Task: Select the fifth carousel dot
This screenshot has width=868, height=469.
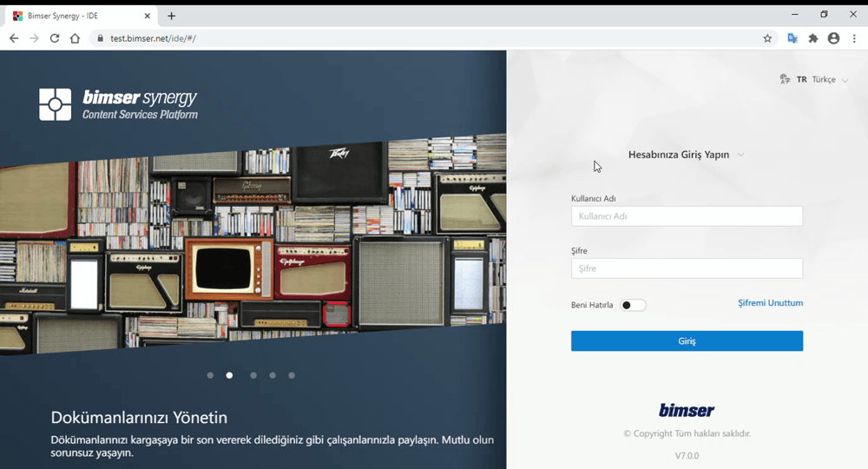Action: click(292, 375)
